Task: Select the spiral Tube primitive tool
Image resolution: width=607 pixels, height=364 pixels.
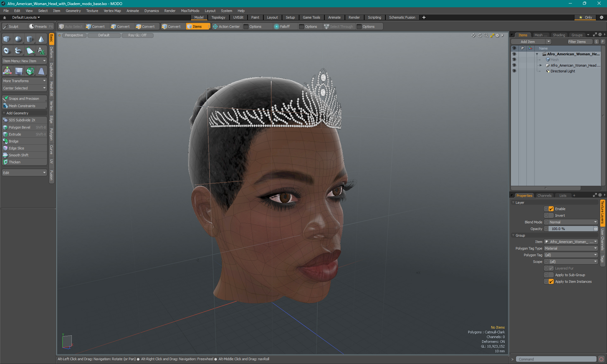Action: point(18,51)
